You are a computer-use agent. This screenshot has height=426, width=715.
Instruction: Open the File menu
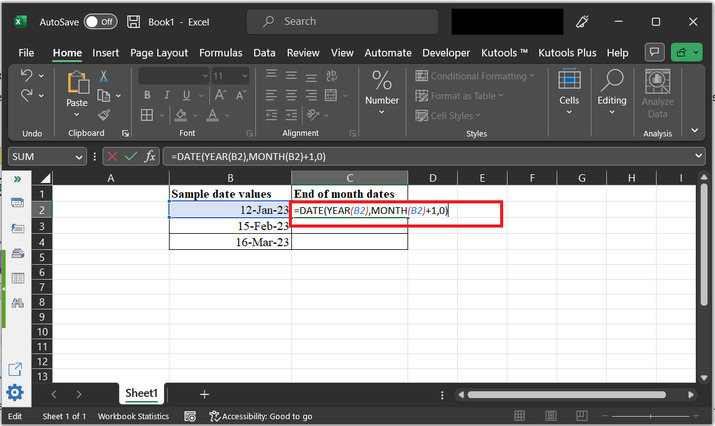26,53
